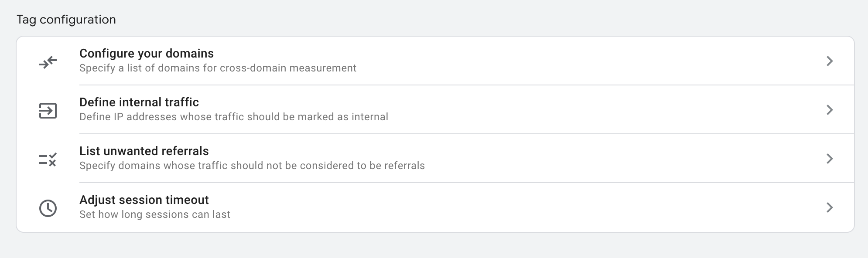This screenshot has width=868, height=258.
Task: Expand Adjust session timeout via chevron
Action: [x=830, y=207]
